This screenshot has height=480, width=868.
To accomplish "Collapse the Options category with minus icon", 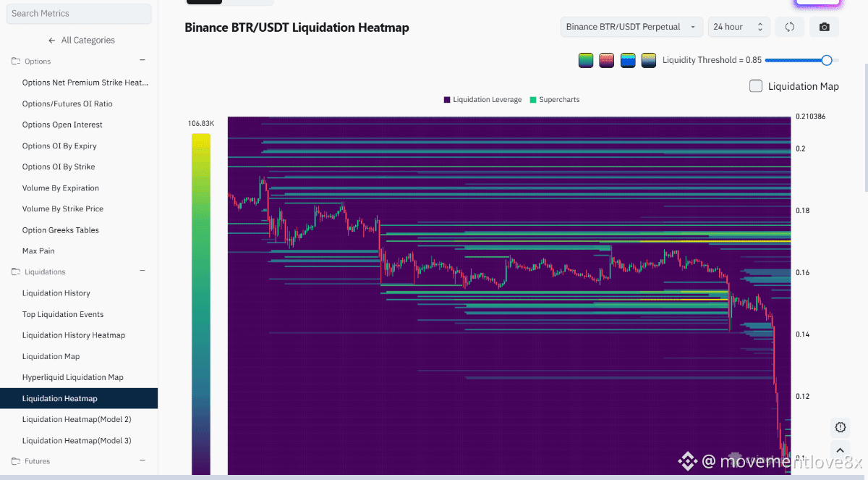I will [142, 61].
